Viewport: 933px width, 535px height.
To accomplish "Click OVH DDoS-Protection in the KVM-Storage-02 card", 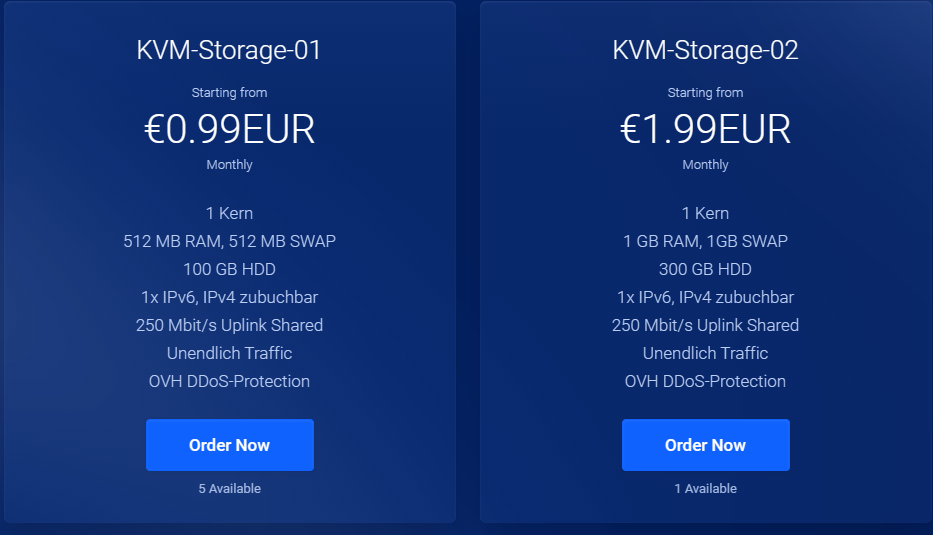I will pyautogui.click(x=705, y=381).
